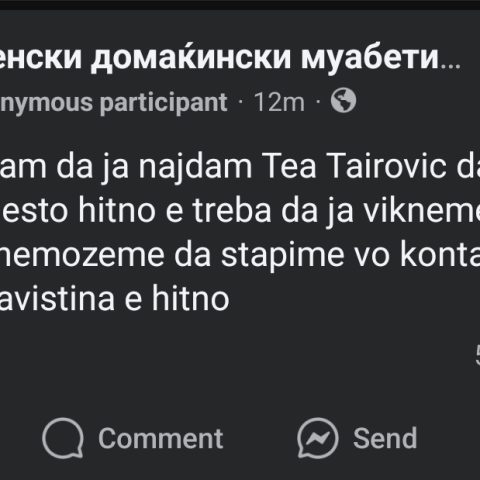480x480 pixels.
Task: Click the word 'treba' in the post
Action: pyautogui.click(x=232, y=211)
